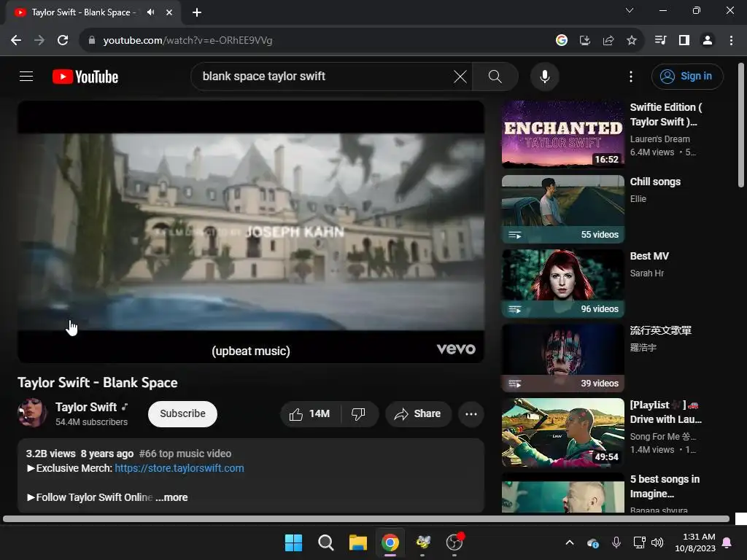The width and height of the screenshot is (747, 560).
Task: Click the address bar URL
Action: coord(187,41)
